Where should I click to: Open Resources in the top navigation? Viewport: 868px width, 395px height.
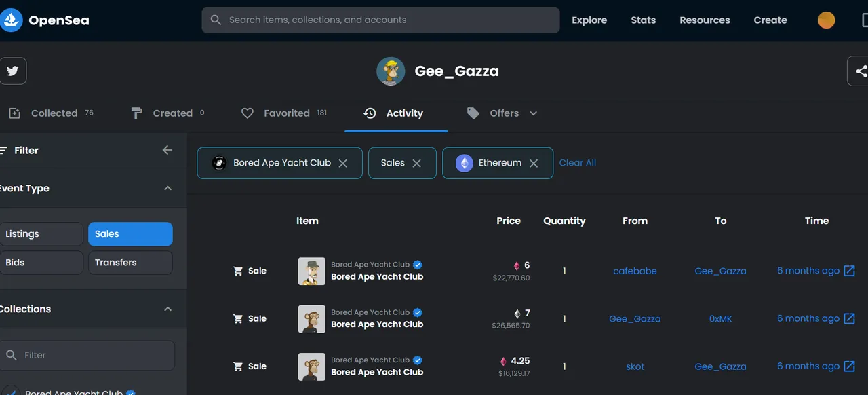[705, 20]
